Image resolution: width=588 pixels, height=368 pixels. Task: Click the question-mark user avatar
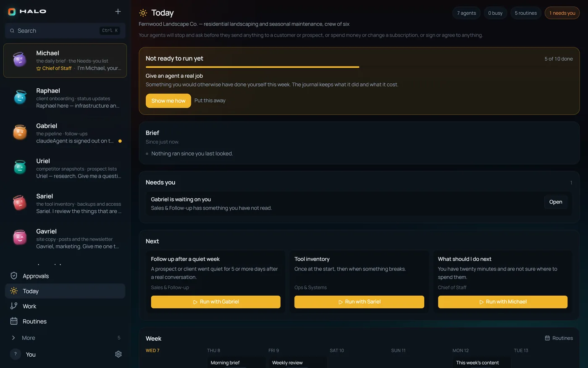[x=16, y=354]
